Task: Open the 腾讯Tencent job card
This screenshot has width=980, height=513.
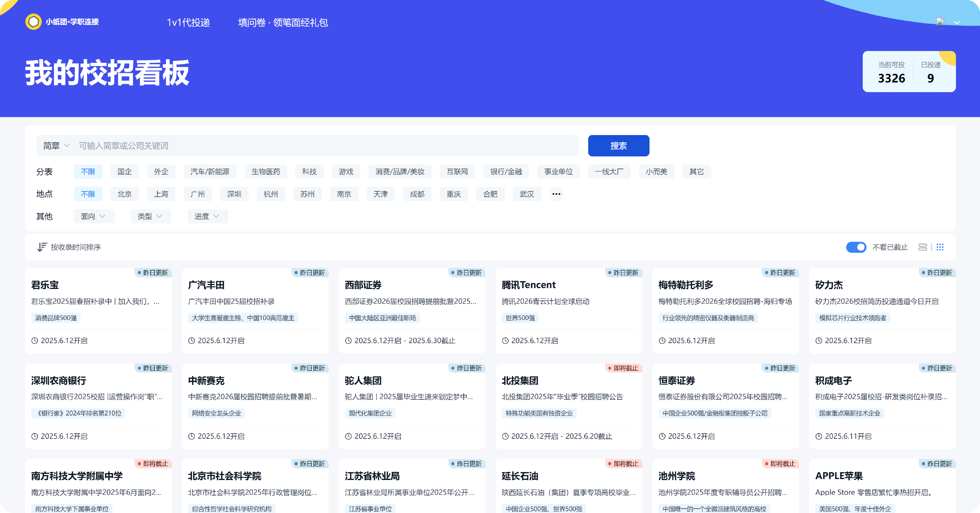Action: (x=568, y=311)
